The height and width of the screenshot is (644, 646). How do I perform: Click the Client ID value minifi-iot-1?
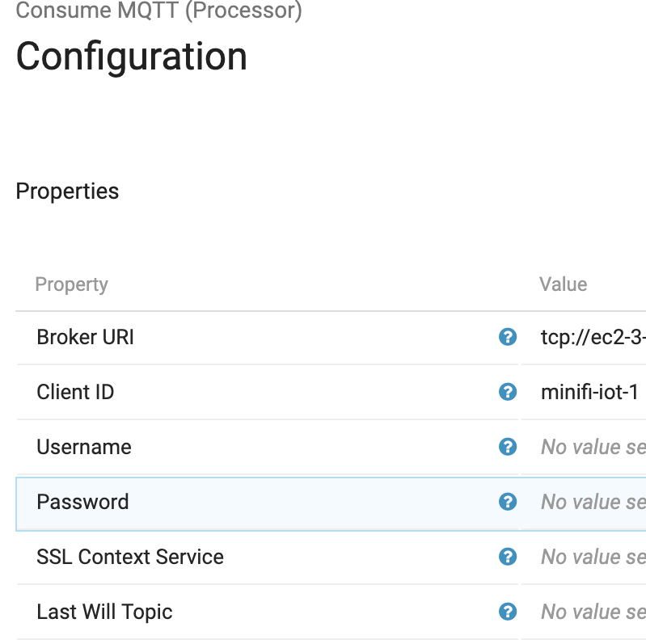click(589, 392)
